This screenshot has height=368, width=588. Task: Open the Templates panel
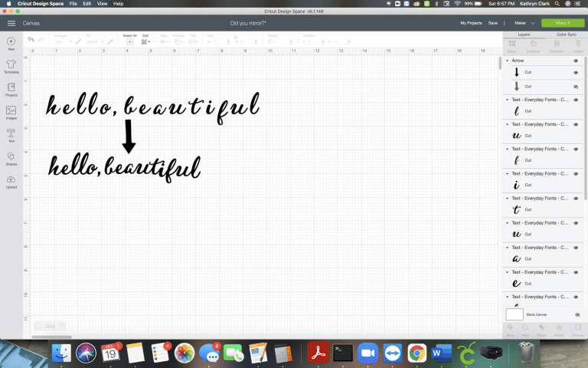tap(11, 64)
